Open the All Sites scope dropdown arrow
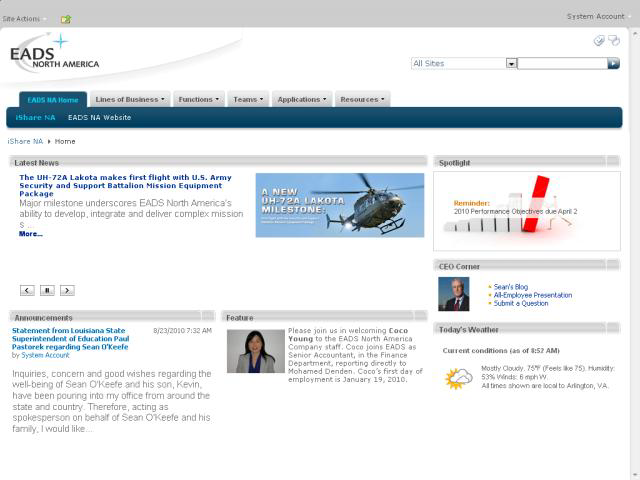The height and width of the screenshot is (480, 640). (511, 64)
